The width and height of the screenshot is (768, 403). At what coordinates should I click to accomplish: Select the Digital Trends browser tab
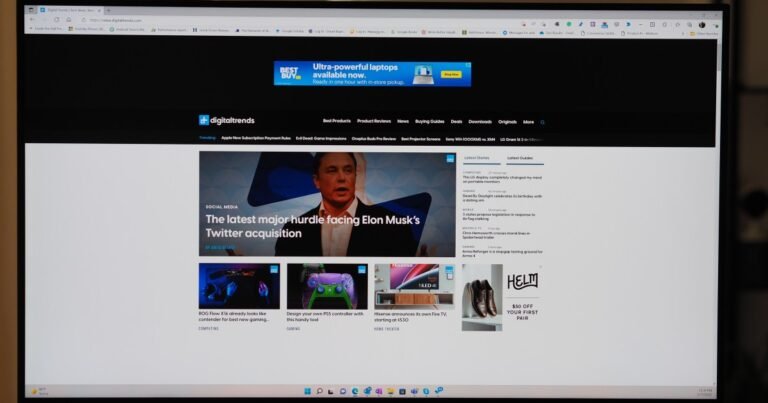click(x=70, y=10)
